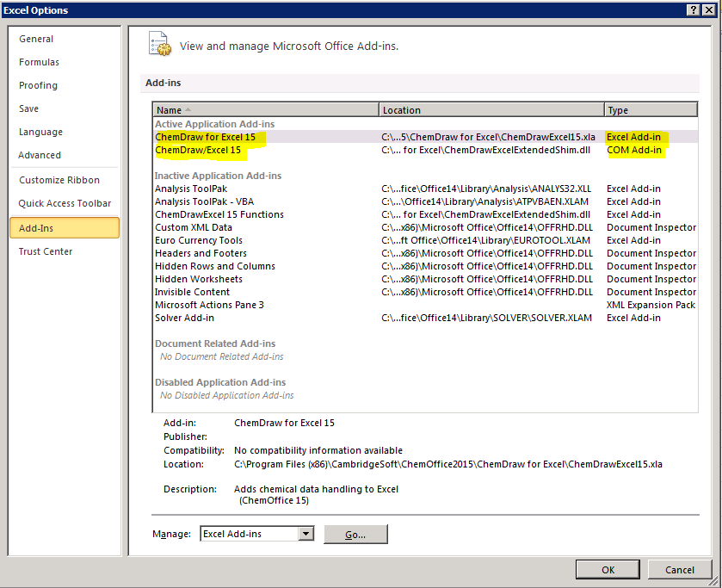Click the add-ins gear page icon
Image resolution: width=722 pixels, height=588 pixels.
point(160,44)
